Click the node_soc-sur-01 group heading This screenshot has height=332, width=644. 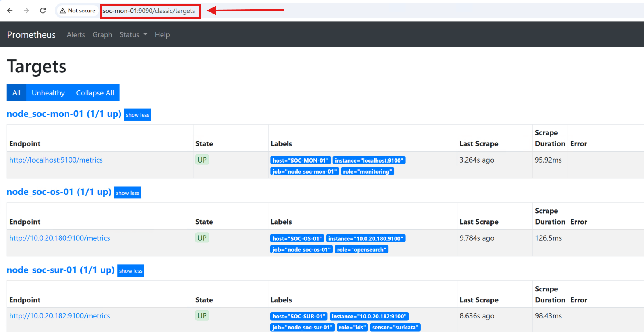tap(60, 270)
